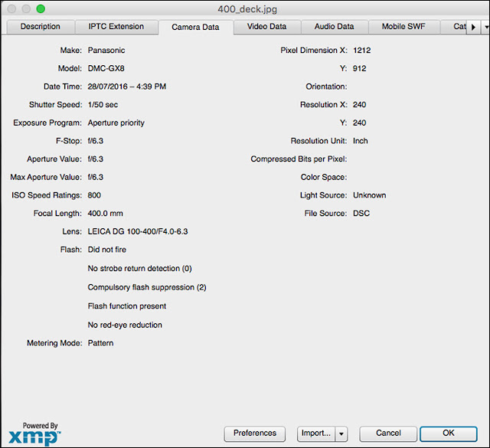Screen dimensions: 490x448
Task: Click the Resolution Unit value Inch
Action: point(361,141)
